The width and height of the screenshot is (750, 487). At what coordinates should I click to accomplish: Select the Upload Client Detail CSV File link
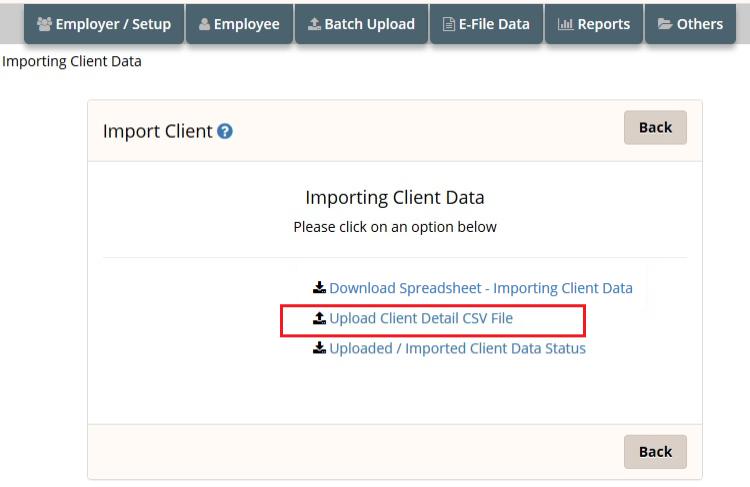coord(421,318)
